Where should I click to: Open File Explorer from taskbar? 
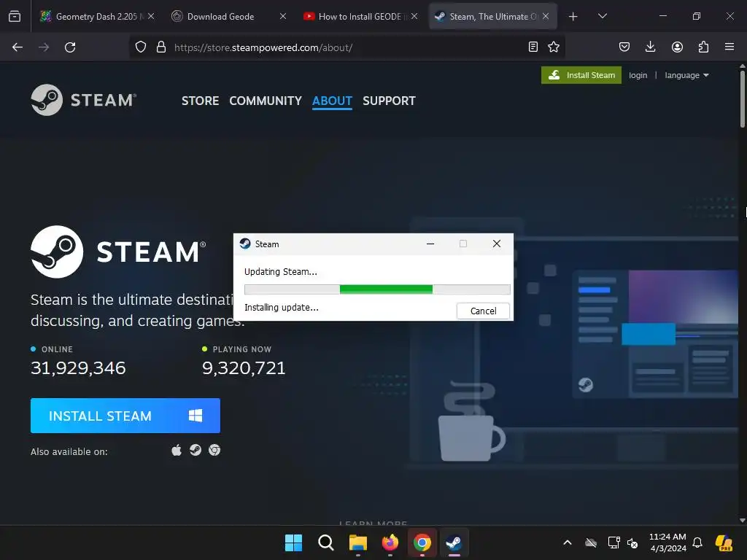[x=357, y=542]
